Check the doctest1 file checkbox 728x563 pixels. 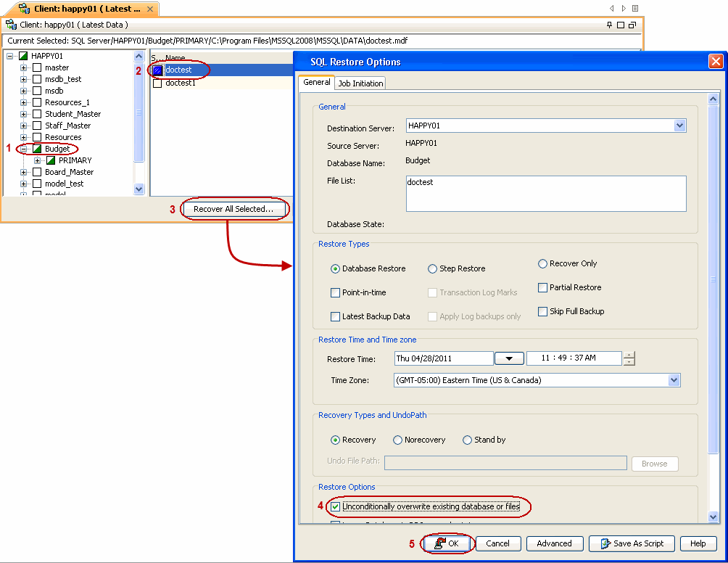click(x=157, y=83)
